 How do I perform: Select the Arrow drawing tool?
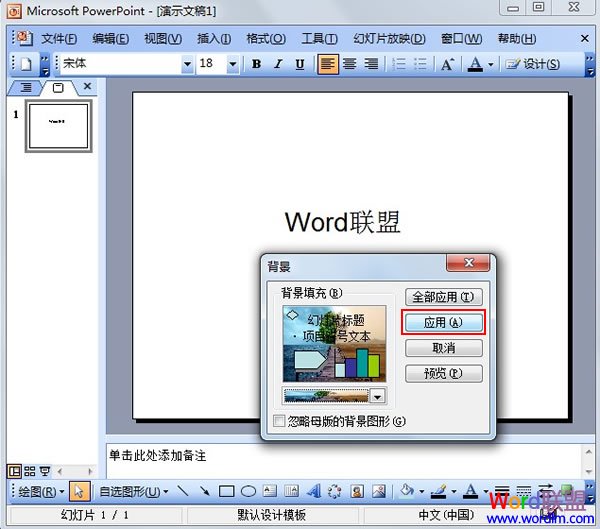point(205,491)
